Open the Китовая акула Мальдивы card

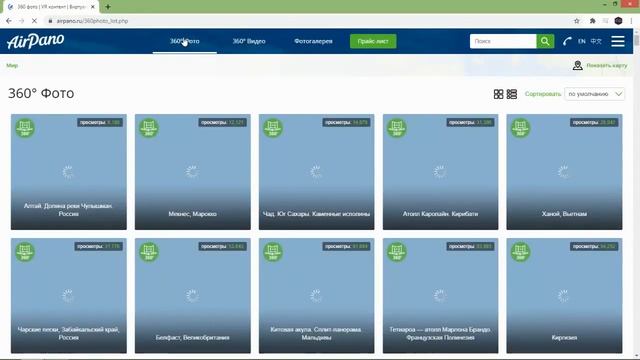pos(316,296)
